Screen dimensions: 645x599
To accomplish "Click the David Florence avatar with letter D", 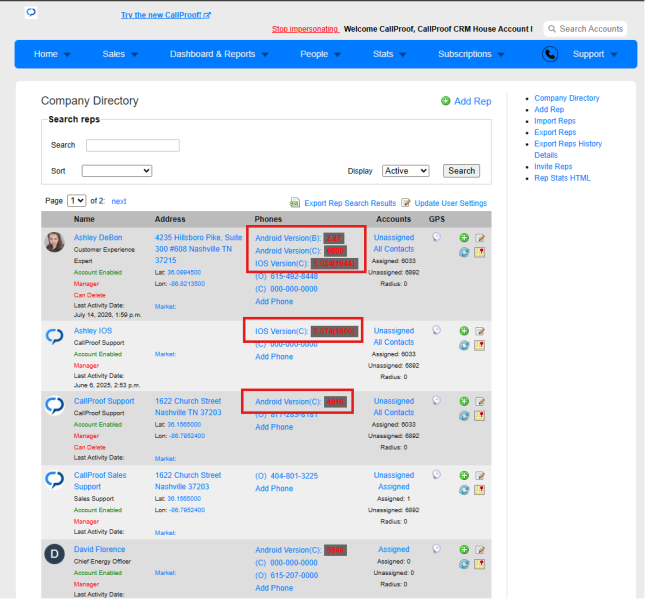I will (54, 554).
